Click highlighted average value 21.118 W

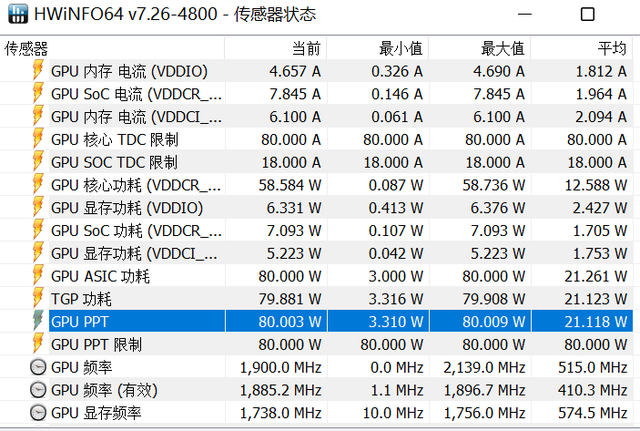click(596, 322)
